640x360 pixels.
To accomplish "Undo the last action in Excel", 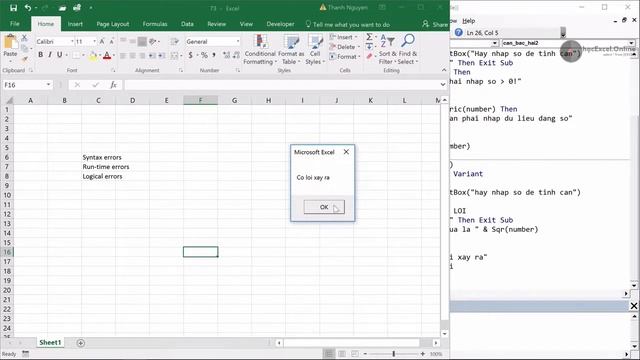I will 28,8.
